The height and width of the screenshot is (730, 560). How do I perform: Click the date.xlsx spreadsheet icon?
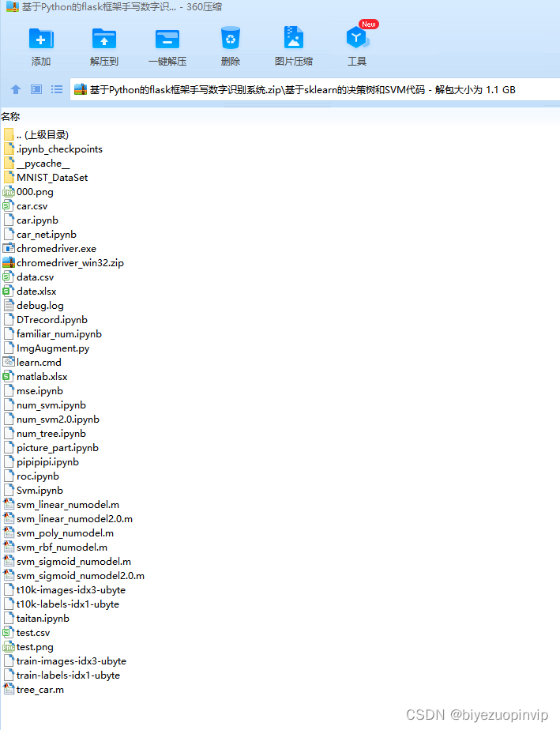(9, 291)
